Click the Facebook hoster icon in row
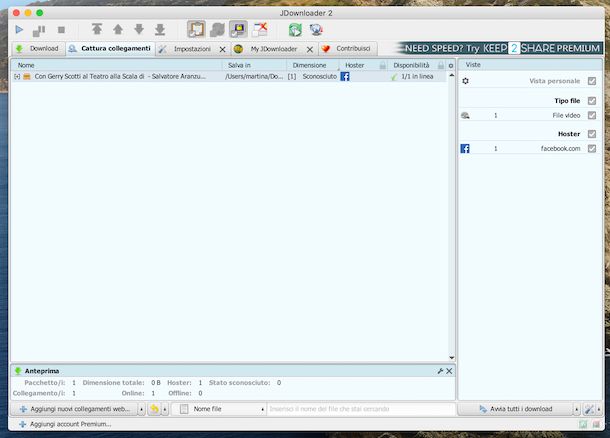Viewport: 610px width, 438px height. pos(345,77)
